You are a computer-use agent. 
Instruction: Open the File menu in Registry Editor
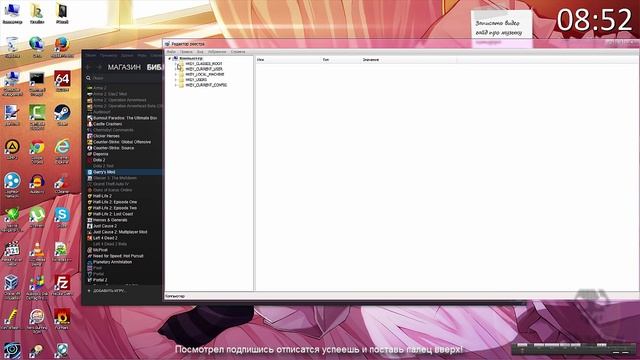(171, 52)
